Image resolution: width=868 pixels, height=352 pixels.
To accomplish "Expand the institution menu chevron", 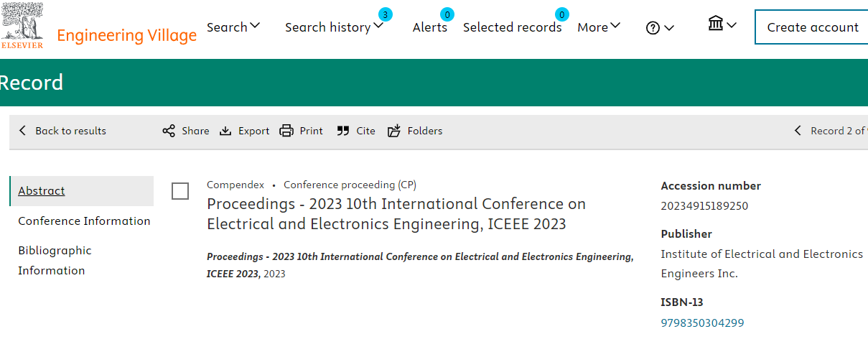I will pos(732,25).
